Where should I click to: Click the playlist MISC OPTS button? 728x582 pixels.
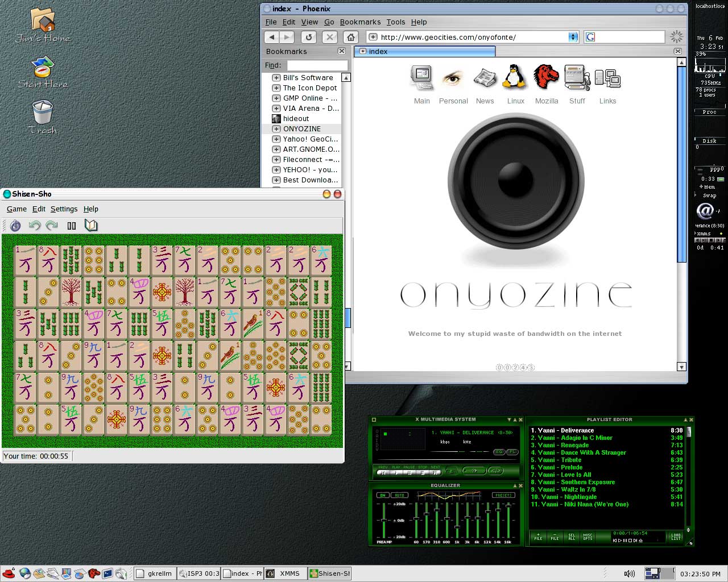click(x=588, y=536)
